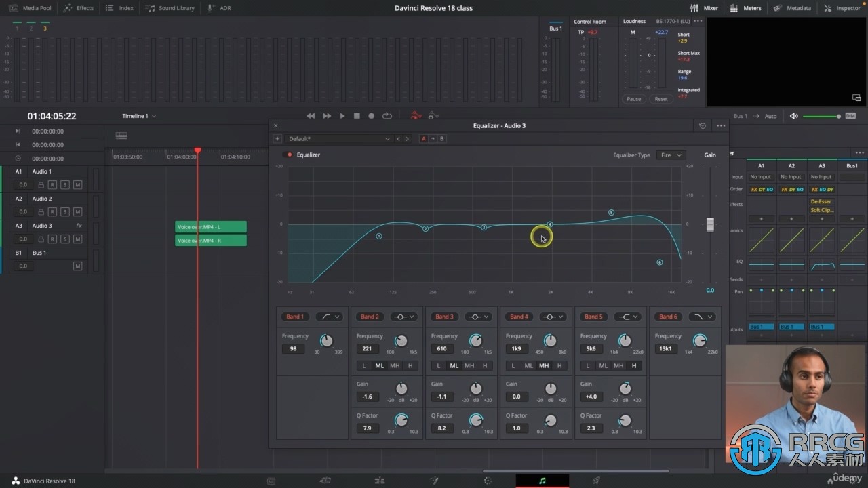Viewport: 868px width, 488px height.
Task: Open the Equalizer Type dropdown
Action: click(x=671, y=155)
